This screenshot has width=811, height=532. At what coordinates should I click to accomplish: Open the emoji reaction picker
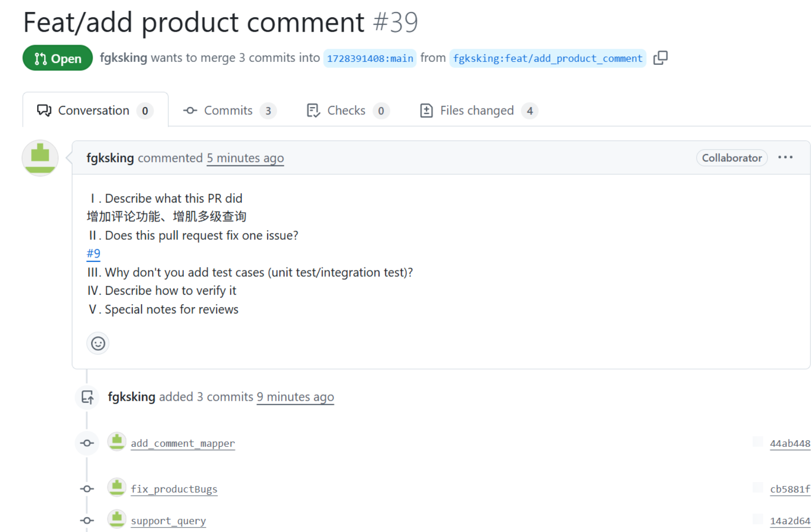98,343
